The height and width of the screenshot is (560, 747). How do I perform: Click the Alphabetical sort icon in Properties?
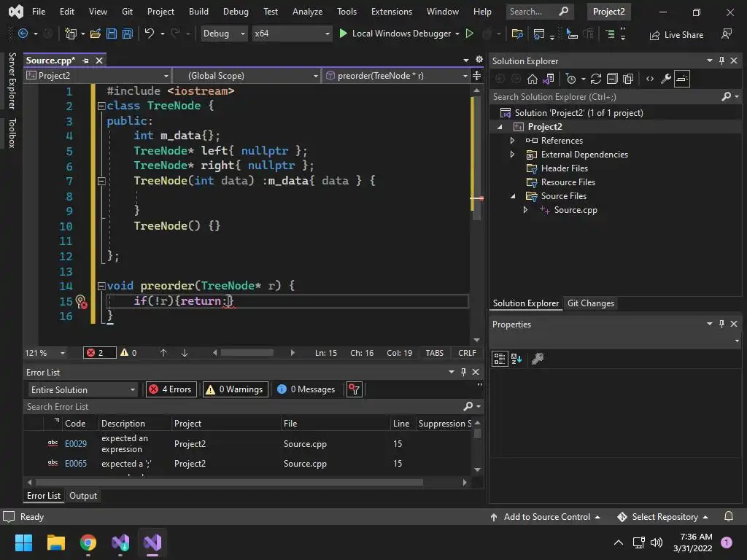pyautogui.click(x=516, y=359)
